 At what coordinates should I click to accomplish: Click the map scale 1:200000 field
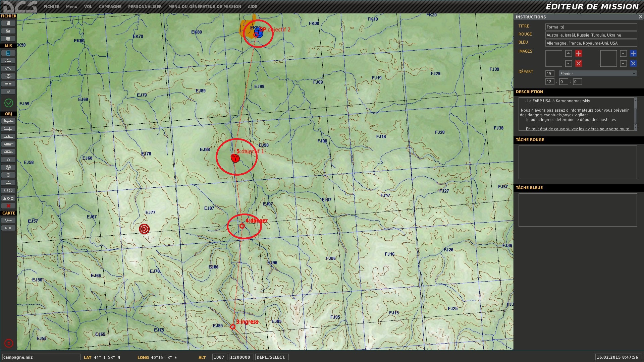[x=241, y=357]
